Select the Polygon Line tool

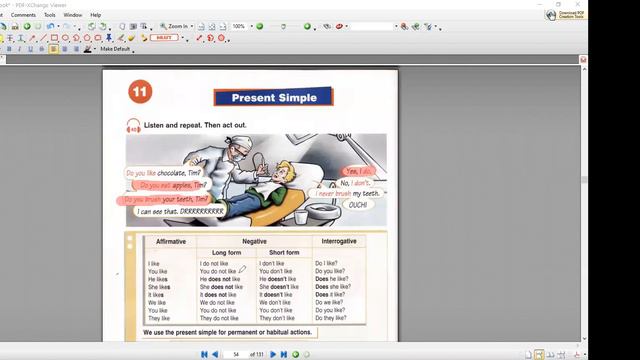click(76, 38)
